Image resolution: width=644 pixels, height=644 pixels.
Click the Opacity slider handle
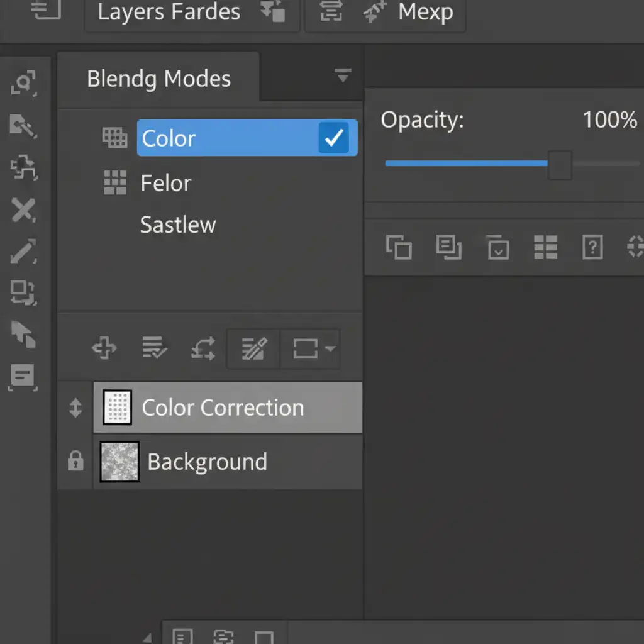[x=559, y=164]
